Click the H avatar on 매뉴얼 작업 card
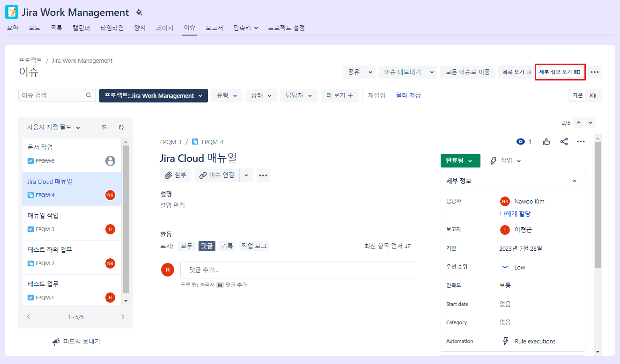The width and height of the screenshot is (620, 364). coord(110,229)
